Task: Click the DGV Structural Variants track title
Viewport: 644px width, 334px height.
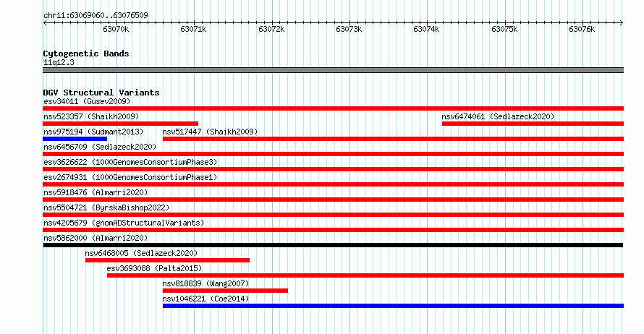Action: [x=101, y=93]
